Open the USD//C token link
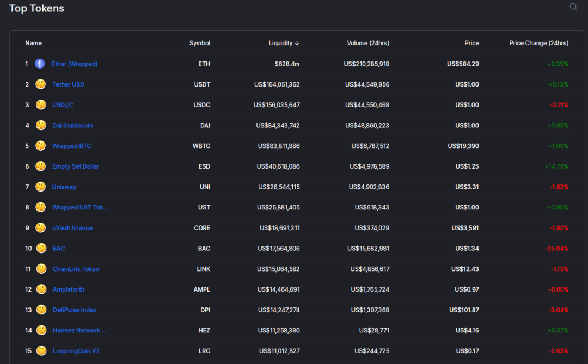Screen dimensions: 588x364 tap(63, 105)
